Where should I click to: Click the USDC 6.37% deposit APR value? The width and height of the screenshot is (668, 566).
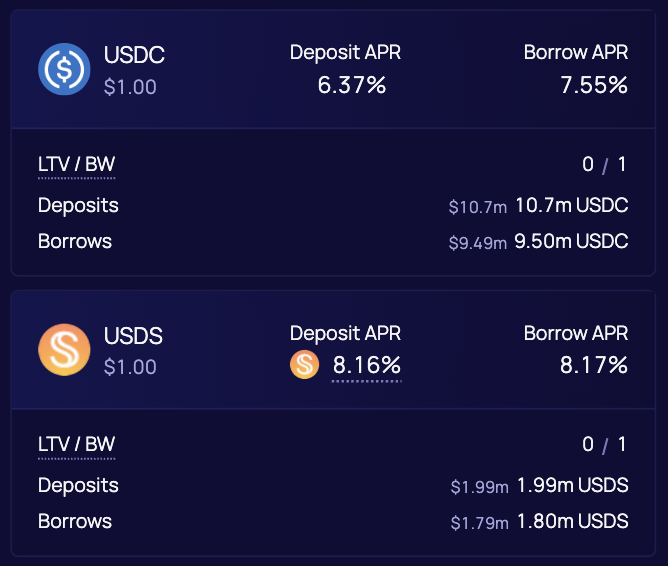point(352,85)
